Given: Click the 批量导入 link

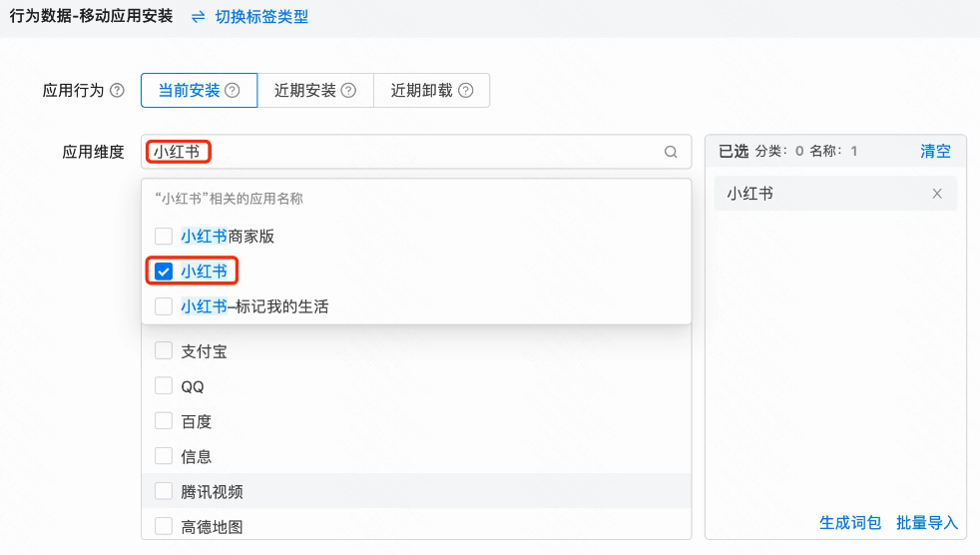Looking at the screenshot, I should [927, 522].
